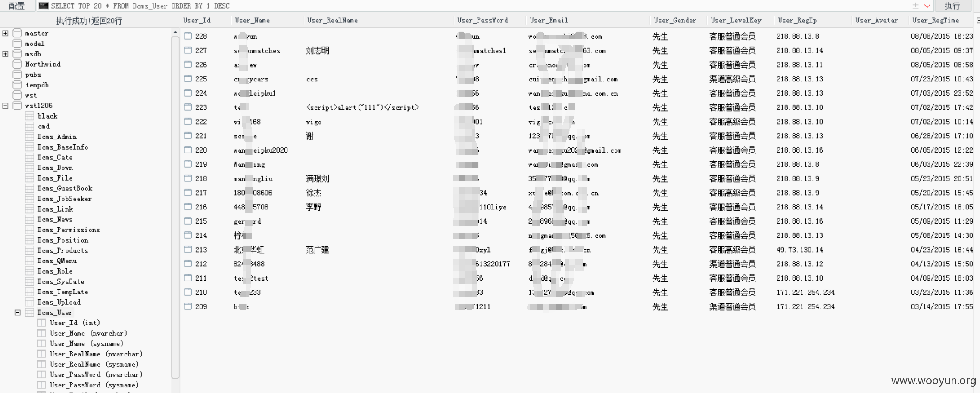Click the database icon for wst1206
Image resolution: width=980 pixels, height=393 pixels.
[17, 106]
